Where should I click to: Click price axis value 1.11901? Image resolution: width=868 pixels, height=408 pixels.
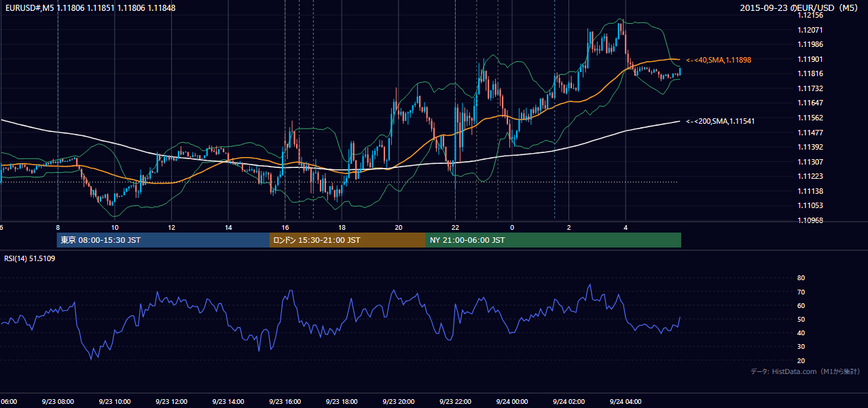[x=811, y=59]
